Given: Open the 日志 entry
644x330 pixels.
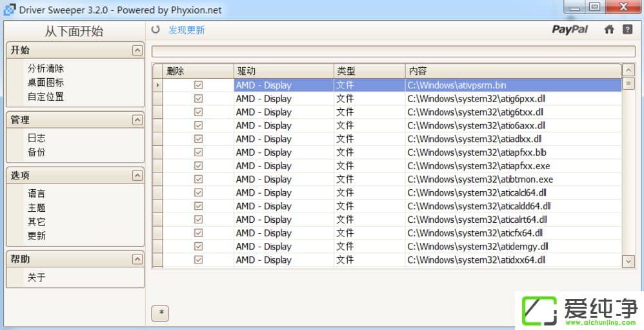Looking at the screenshot, I should coord(37,138).
